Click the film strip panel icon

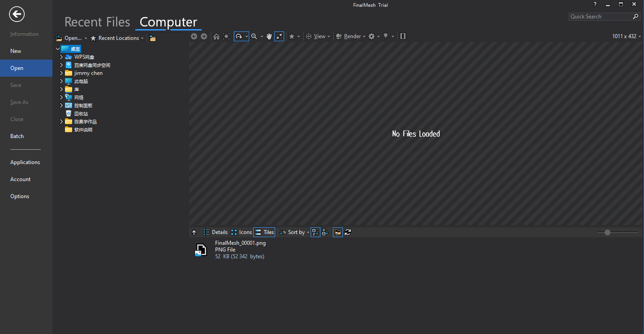pos(403,36)
